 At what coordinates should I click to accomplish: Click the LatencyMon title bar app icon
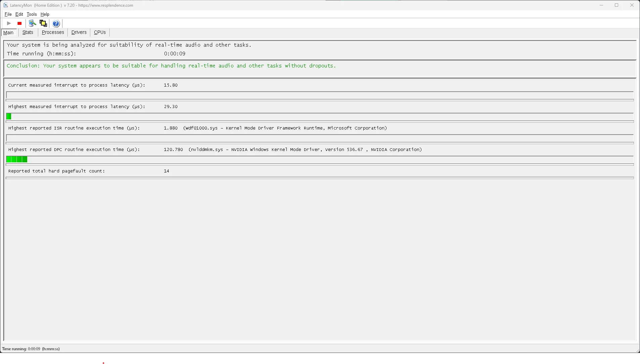5,5
